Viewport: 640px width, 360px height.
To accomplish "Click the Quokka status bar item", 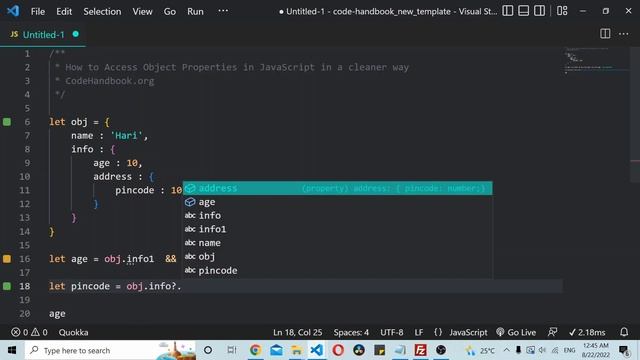I will [x=73, y=332].
